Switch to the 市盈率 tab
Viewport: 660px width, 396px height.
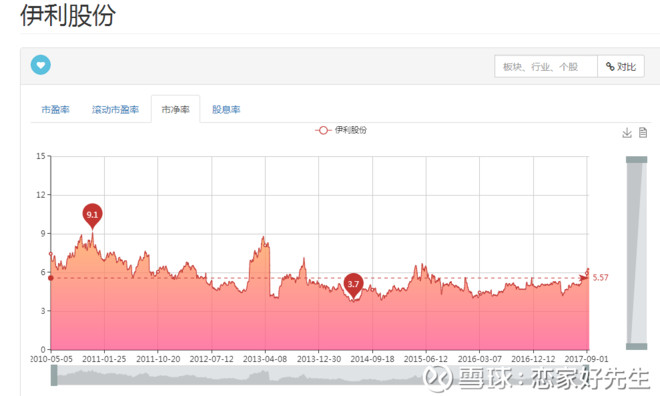coord(55,109)
